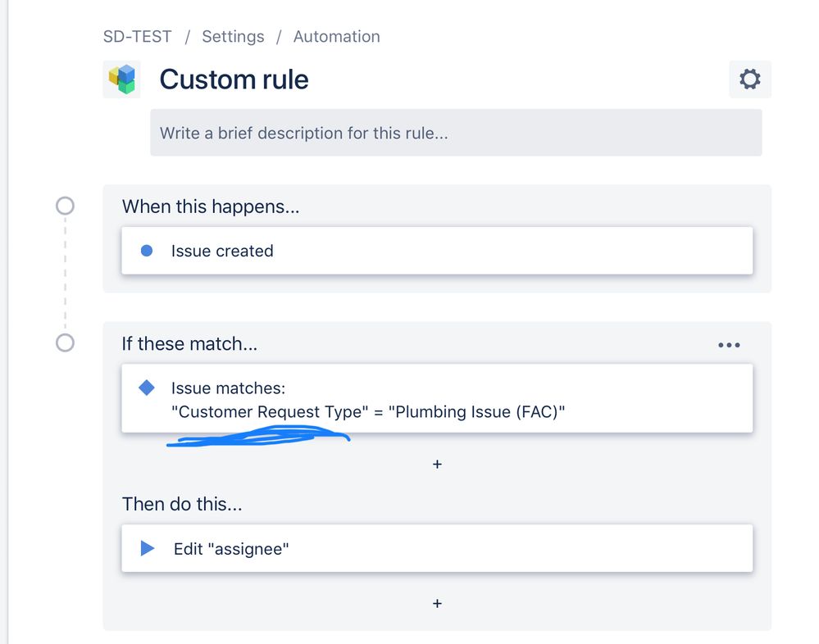Click the Custom rule title to rename
The width and height of the screenshot is (819, 644).
coord(234,79)
